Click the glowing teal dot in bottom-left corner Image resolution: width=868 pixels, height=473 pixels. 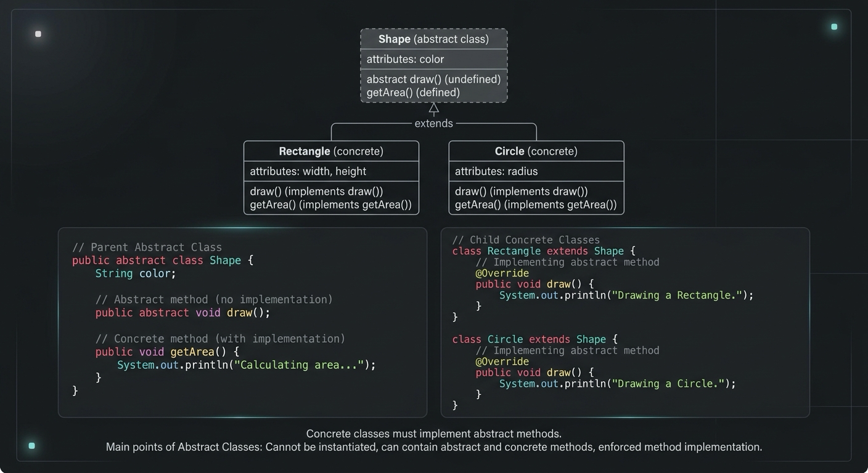click(31, 445)
